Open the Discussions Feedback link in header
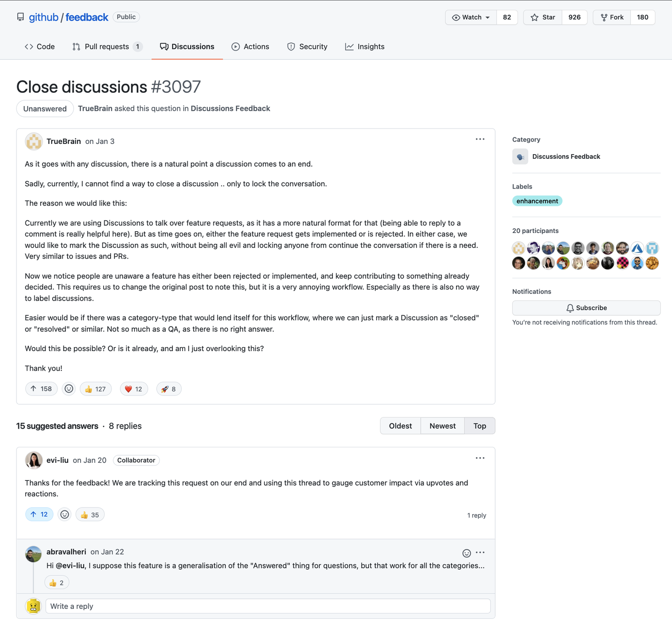 (x=231, y=108)
